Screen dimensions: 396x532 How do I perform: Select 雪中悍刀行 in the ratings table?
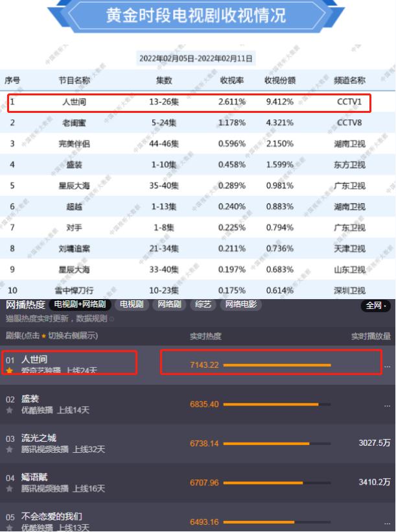pyautogui.click(x=75, y=291)
